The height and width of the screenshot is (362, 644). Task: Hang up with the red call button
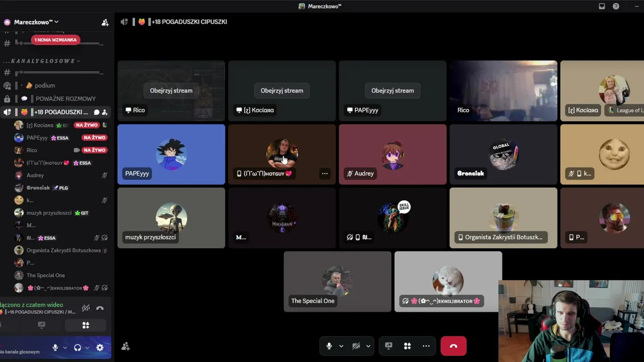point(453,346)
